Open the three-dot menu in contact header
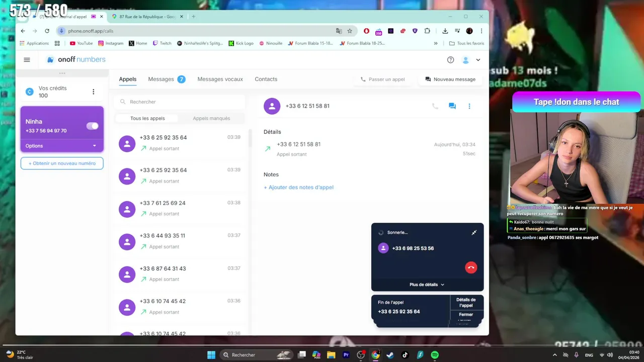 coord(469,106)
